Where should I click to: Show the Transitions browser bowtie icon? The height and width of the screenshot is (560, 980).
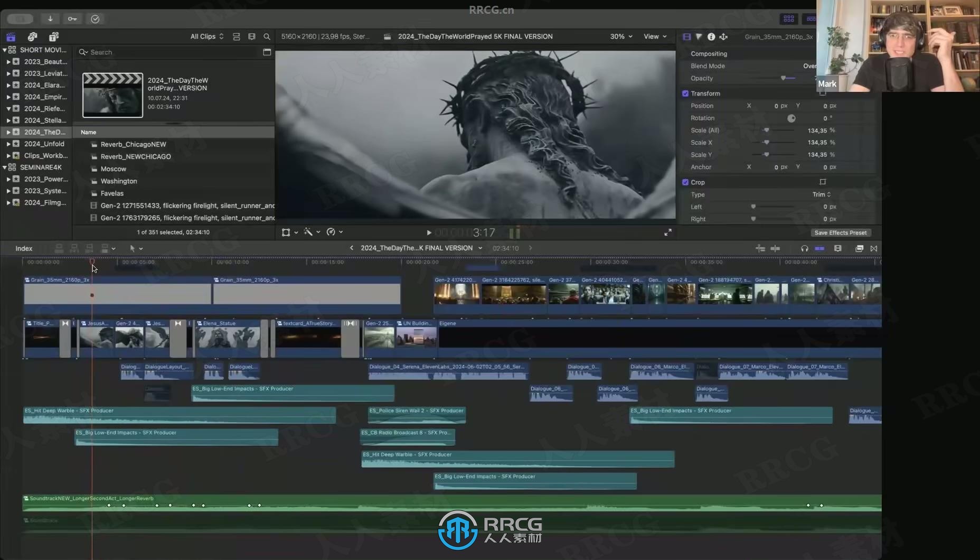point(874,248)
